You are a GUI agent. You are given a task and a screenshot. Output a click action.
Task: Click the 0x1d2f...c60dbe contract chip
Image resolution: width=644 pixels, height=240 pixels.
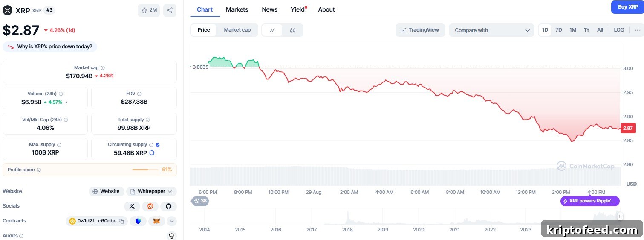coord(97,221)
